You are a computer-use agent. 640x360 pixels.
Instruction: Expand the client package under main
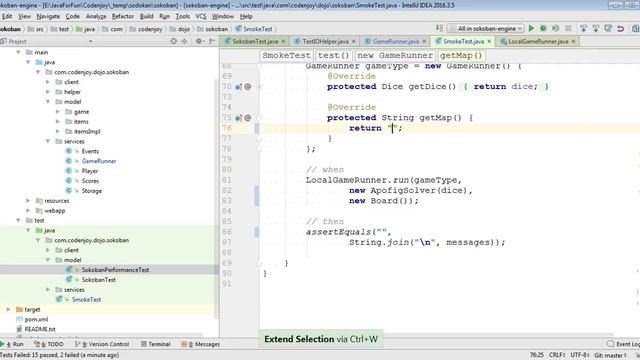click(48, 82)
